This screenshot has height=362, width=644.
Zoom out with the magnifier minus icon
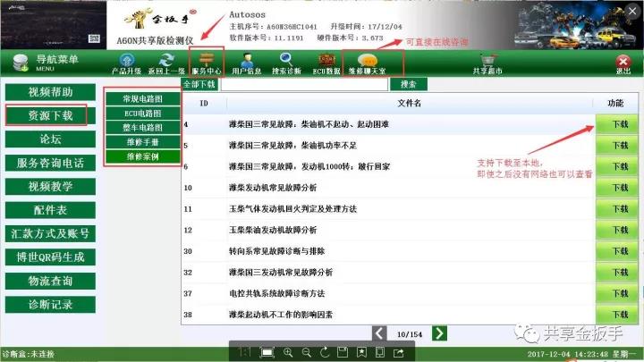[307, 352]
